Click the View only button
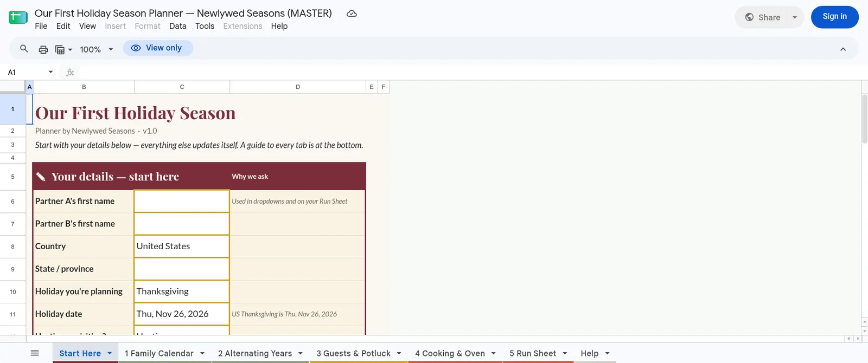The width and height of the screenshot is (868, 363). tap(158, 48)
